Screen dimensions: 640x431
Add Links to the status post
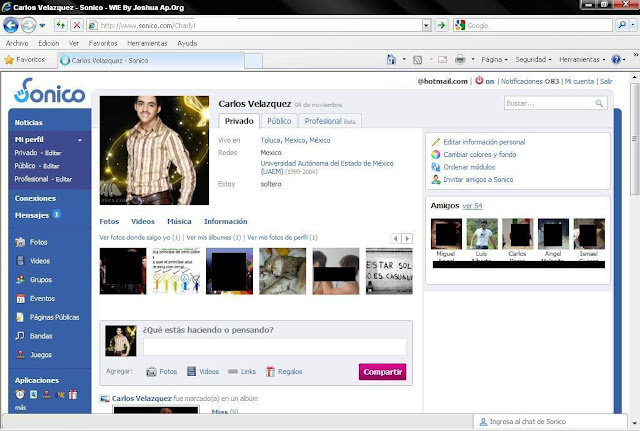point(242,371)
